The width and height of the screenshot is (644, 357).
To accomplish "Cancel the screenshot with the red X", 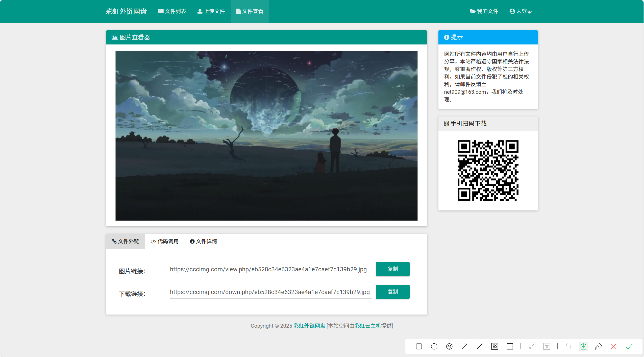I will tap(613, 346).
